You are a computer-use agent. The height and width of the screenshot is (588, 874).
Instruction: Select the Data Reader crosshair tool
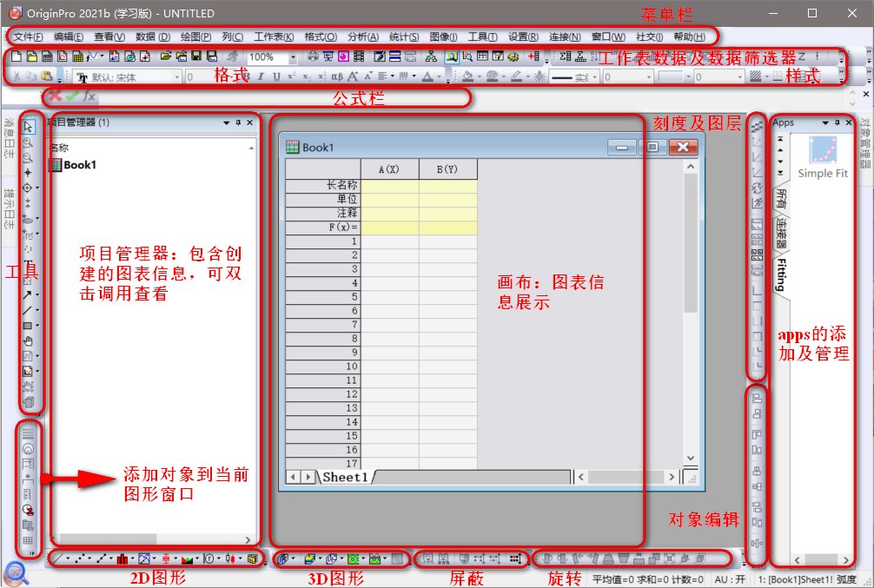tap(27, 188)
